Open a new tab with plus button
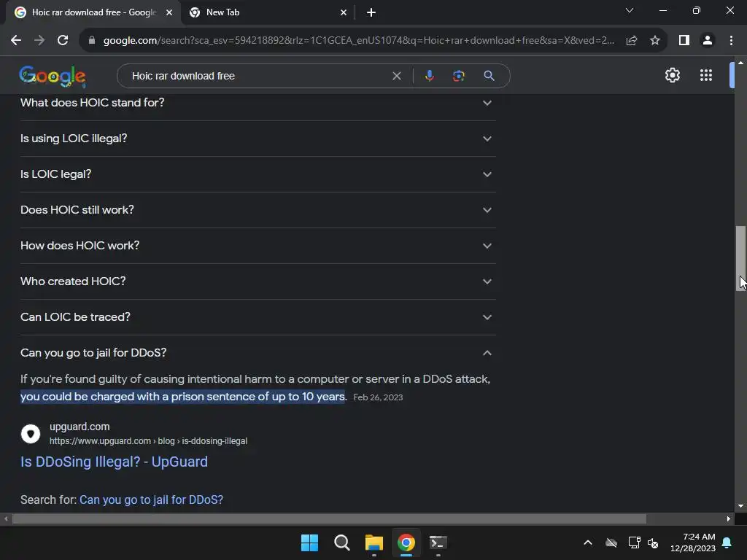Viewport: 747px width, 560px height. (x=371, y=12)
